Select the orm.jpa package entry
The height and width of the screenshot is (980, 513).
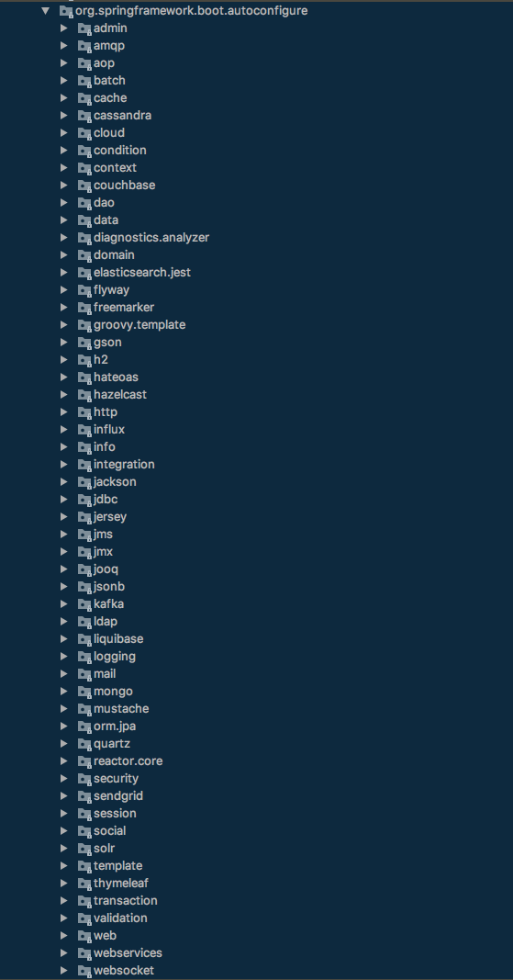[115, 727]
